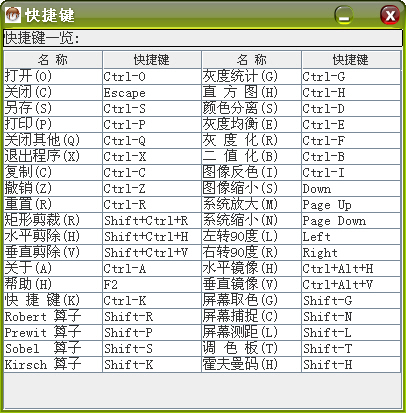Select the Robert 算子 cell
The width and height of the screenshot is (406, 413).
[x=53, y=317]
